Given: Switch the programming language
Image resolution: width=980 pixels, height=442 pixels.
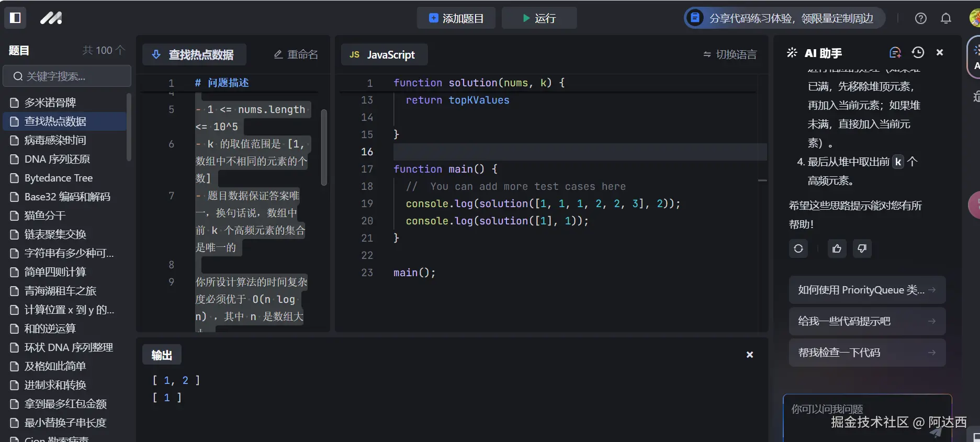Looking at the screenshot, I should coord(730,54).
